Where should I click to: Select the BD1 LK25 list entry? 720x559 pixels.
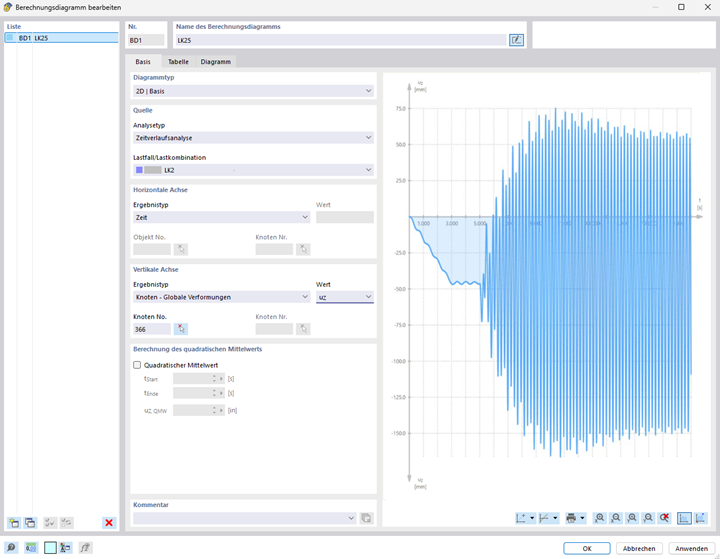62,38
